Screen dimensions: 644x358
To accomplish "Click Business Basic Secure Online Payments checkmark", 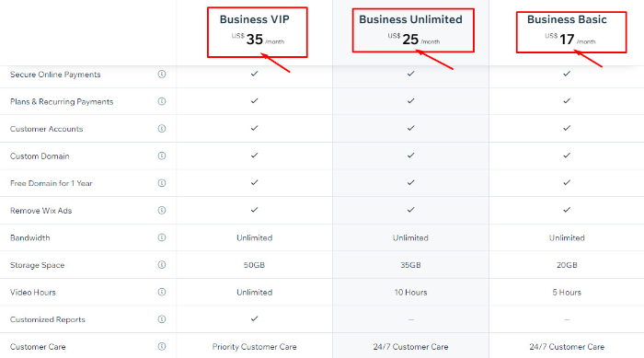I will pos(567,74).
